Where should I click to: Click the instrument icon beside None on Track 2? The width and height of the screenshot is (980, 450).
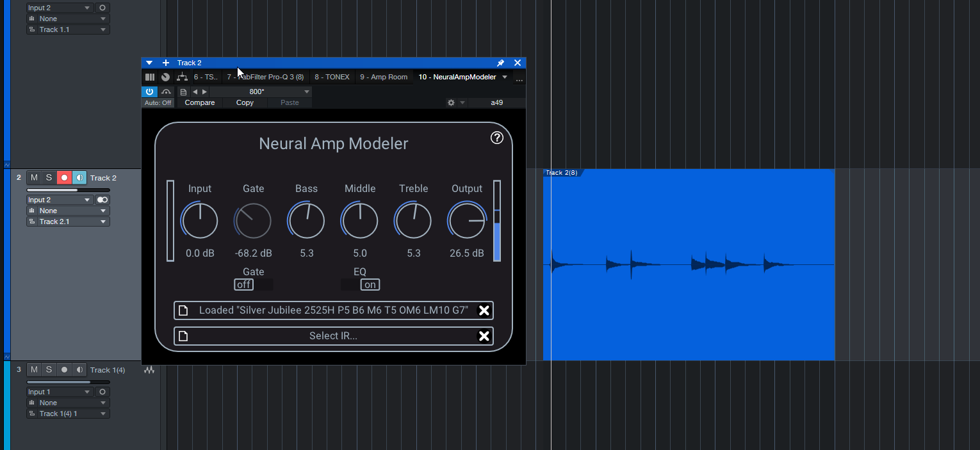click(x=32, y=211)
